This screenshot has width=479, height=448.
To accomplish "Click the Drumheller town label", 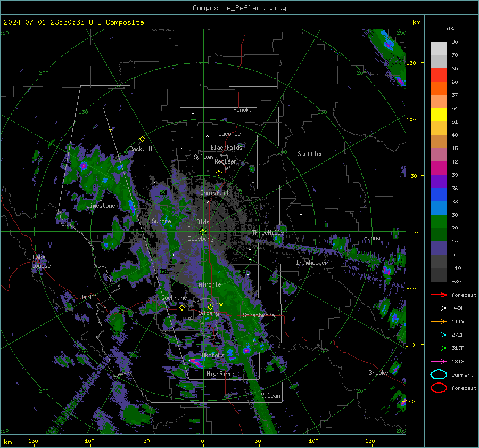I will coord(312,263).
